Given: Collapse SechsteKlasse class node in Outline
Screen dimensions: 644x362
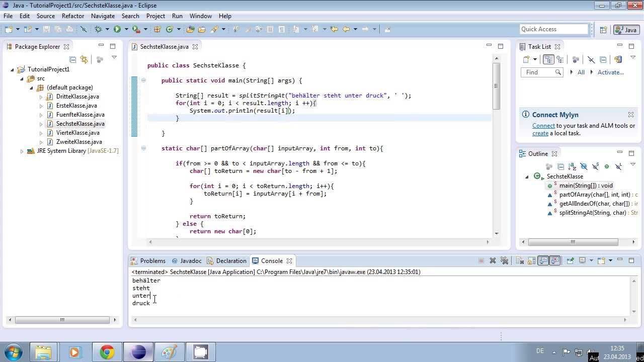Looking at the screenshot, I should pyautogui.click(x=527, y=176).
